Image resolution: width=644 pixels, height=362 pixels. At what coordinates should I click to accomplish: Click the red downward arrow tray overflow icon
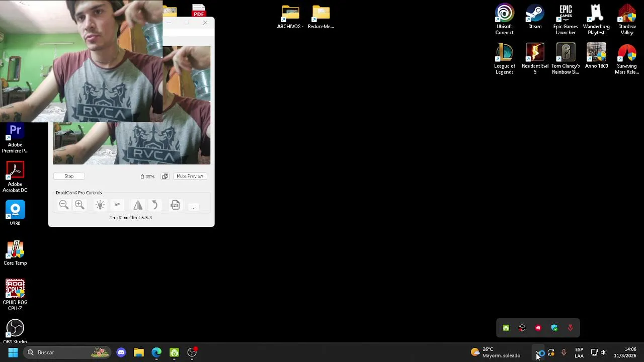tap(570, 328)
